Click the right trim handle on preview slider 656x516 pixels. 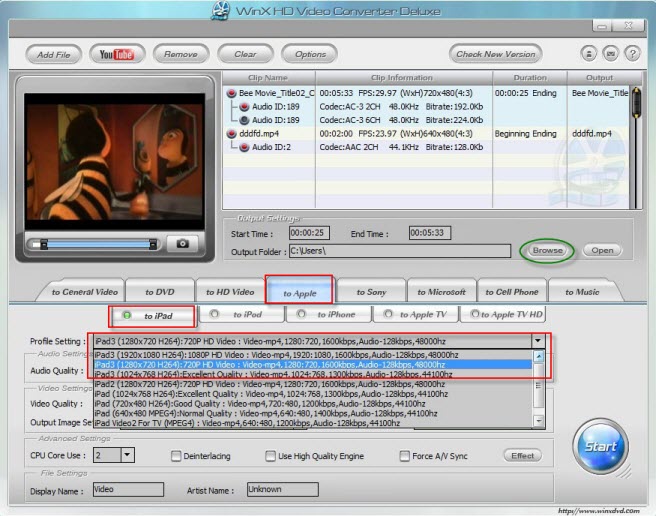153,244
